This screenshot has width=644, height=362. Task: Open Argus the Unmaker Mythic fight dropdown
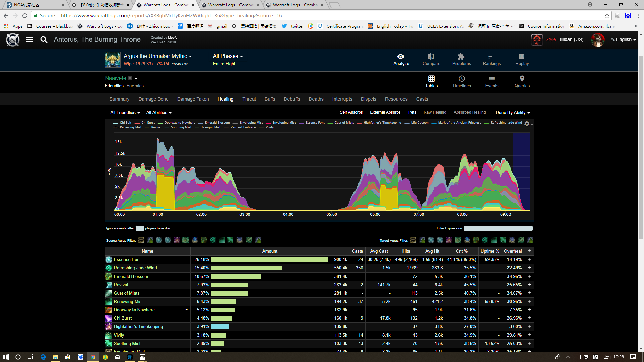tap(158, 56)
